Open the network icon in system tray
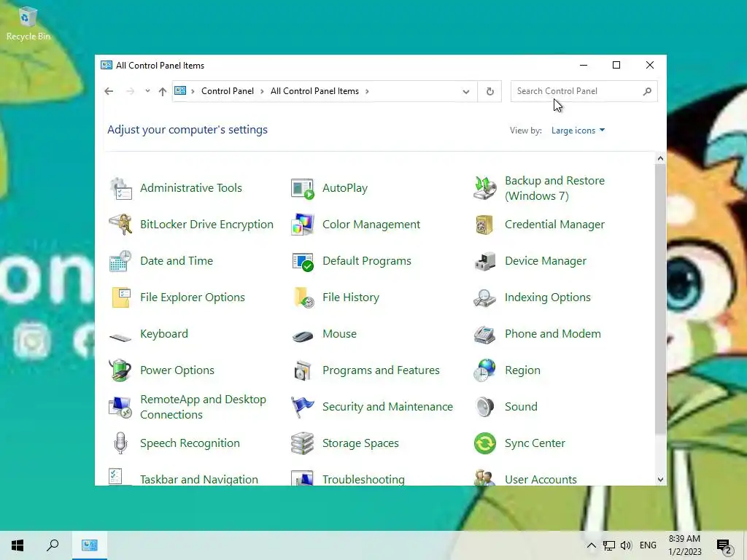The height and width of the screenshot is (560, 747). tap(609, 545)
